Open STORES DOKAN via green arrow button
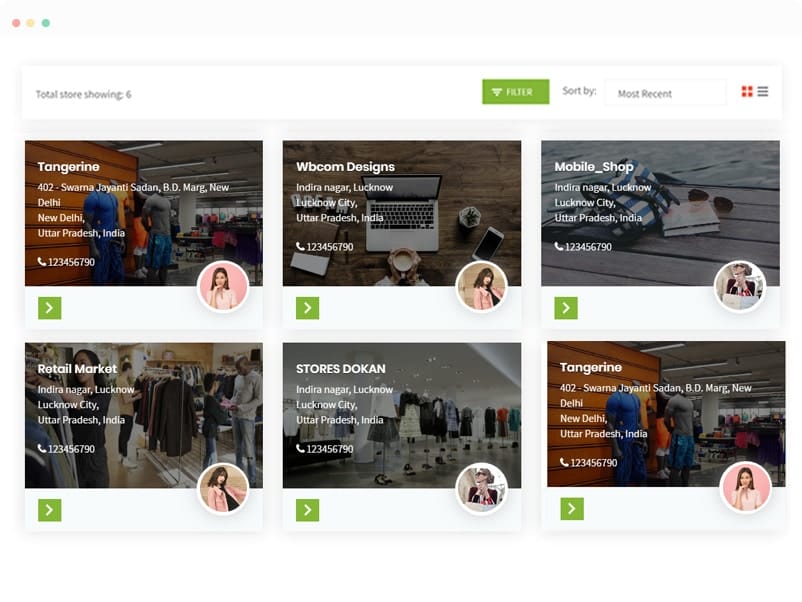The height and width of the screenshot is (602, 802). (x=306, y=510)
